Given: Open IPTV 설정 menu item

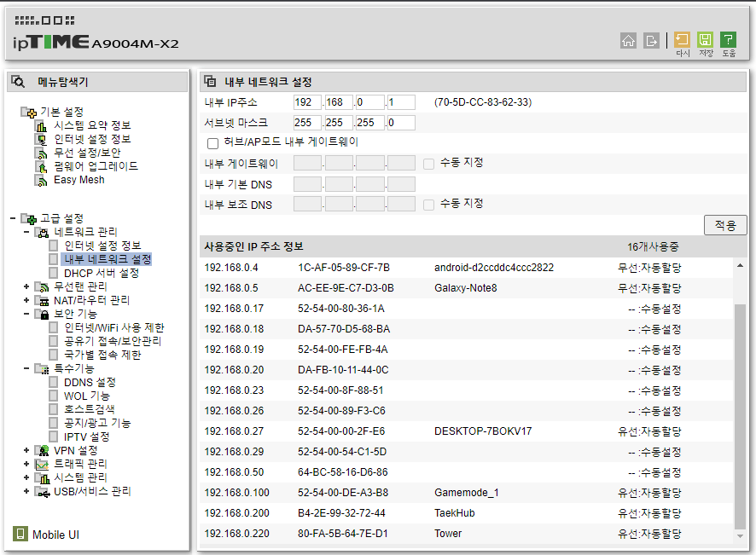Looking at the screenshot, I should [87, 437].
